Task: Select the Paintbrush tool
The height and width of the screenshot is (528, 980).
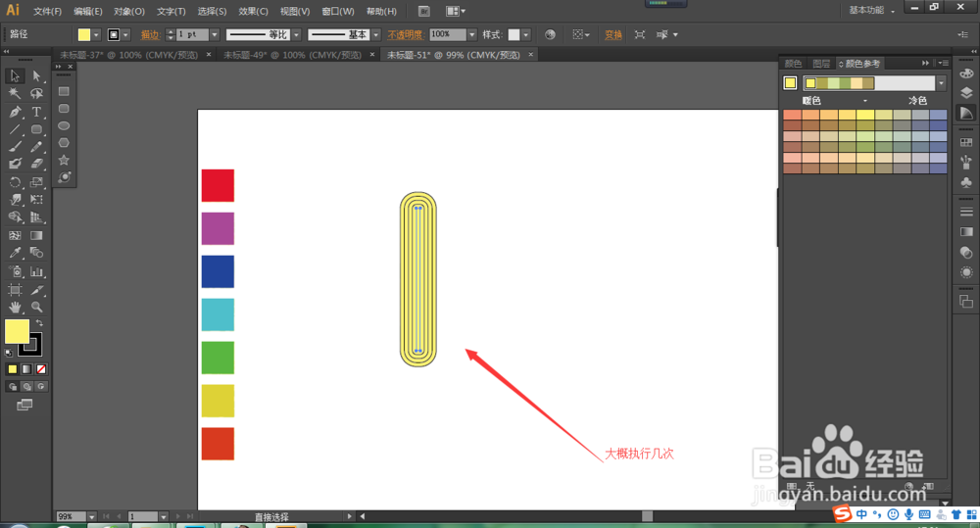Action: click(x=15, y=147)
